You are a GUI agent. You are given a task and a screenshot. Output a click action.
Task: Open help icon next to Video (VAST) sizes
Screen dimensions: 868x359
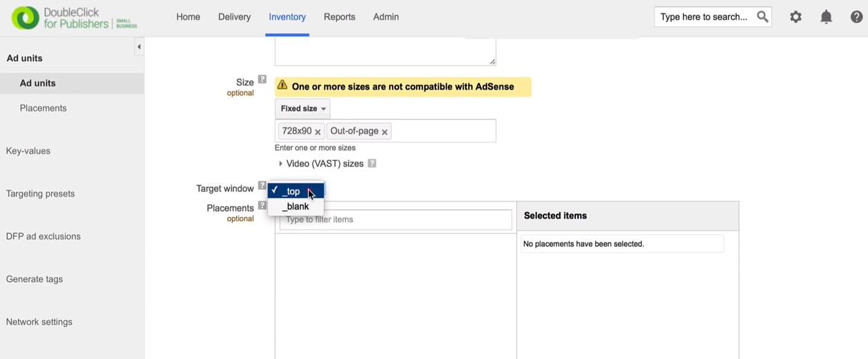point(372,164)
